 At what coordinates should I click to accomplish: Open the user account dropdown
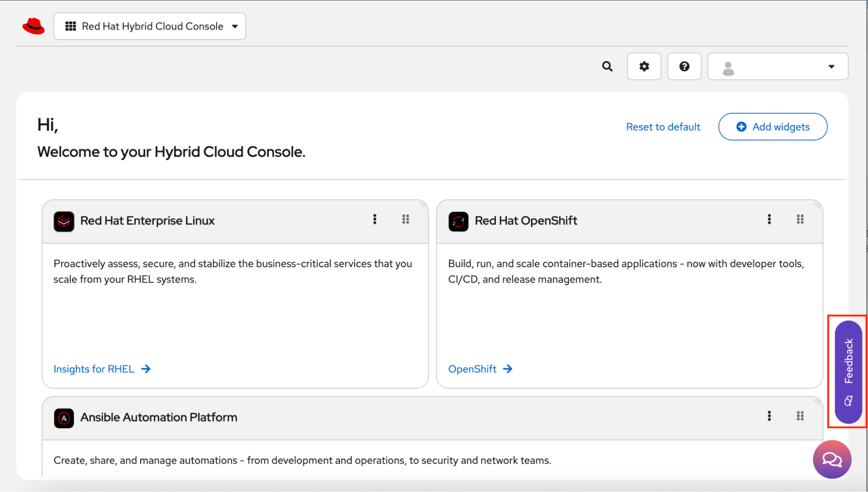click(x=777, y=66)
